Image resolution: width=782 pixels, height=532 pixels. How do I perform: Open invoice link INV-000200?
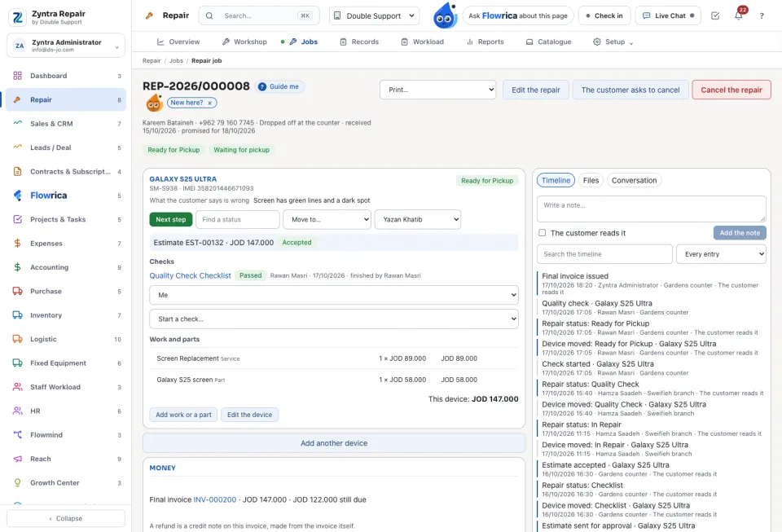(215, 499)
